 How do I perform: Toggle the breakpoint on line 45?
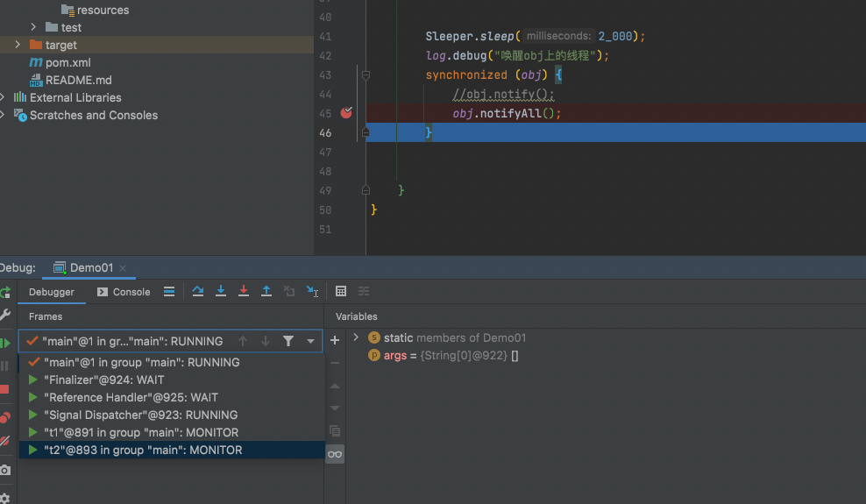(346, 113)
